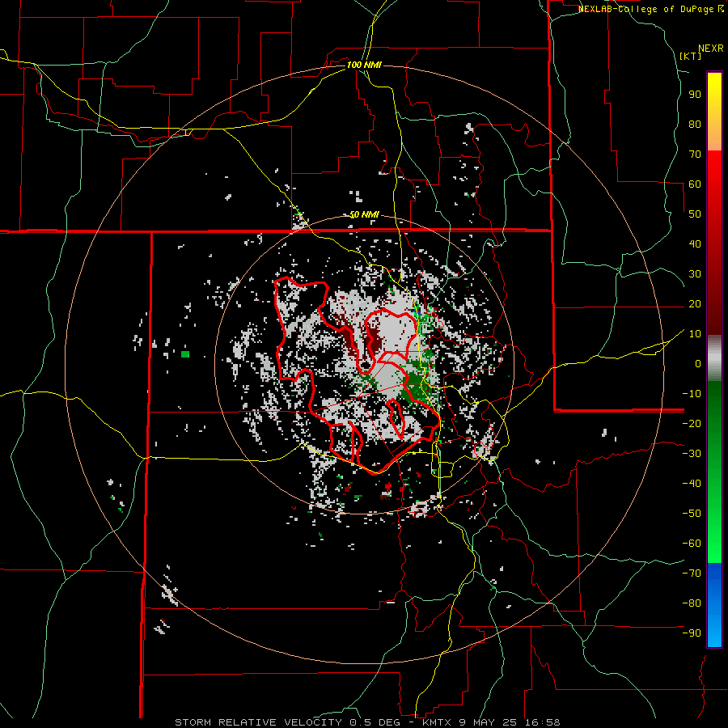
Task: Click the -30 value on the velocity scale
Action: click(692, 454)
